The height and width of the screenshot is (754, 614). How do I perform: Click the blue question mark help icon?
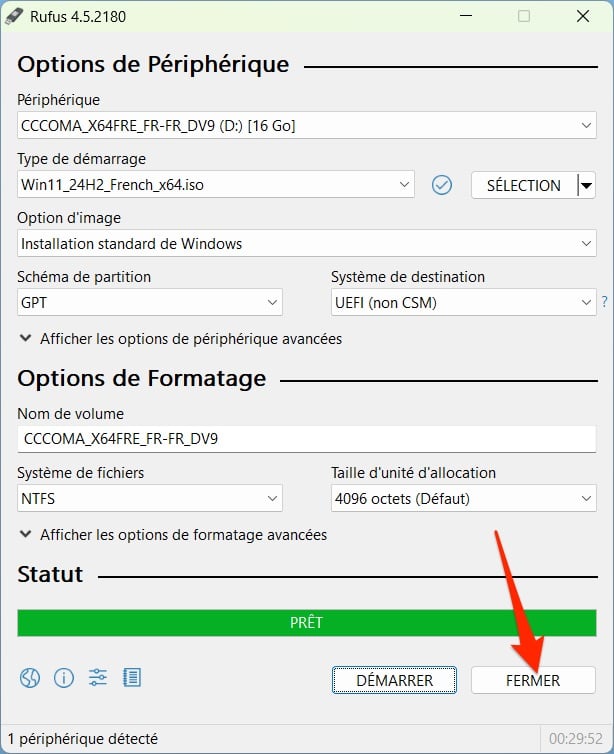coord(604,302)
